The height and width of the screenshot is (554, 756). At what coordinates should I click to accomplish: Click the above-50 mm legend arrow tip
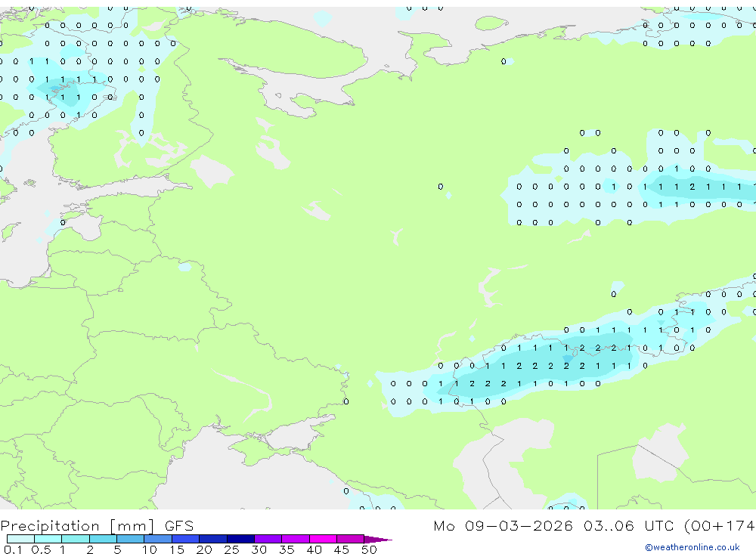click(378, 539)
